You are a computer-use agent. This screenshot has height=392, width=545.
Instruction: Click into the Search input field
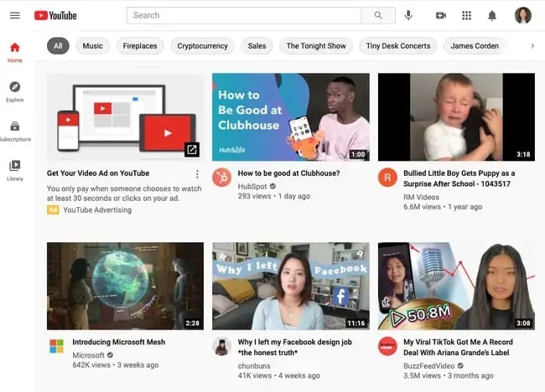point(243,15)
